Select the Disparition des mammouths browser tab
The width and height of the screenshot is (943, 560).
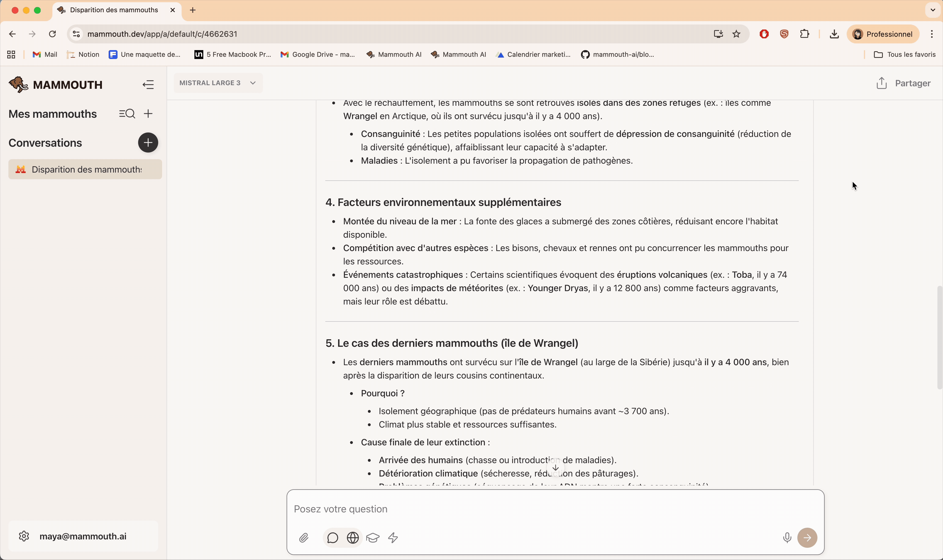click(114, 10)
